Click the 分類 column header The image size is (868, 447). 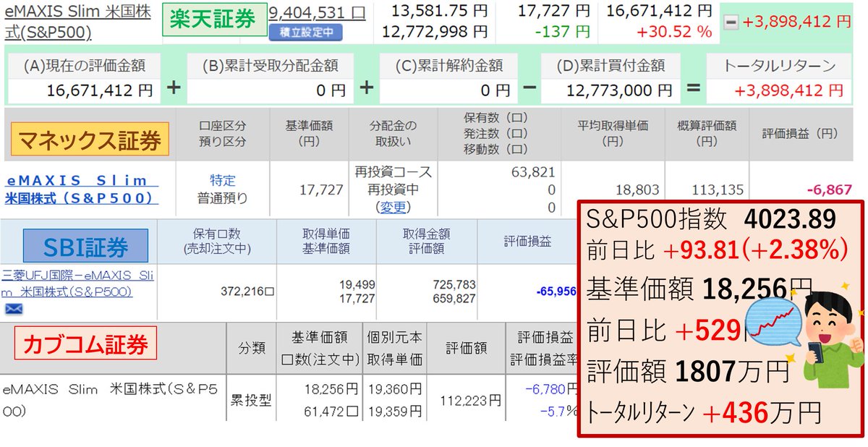[x=250, y=347]
